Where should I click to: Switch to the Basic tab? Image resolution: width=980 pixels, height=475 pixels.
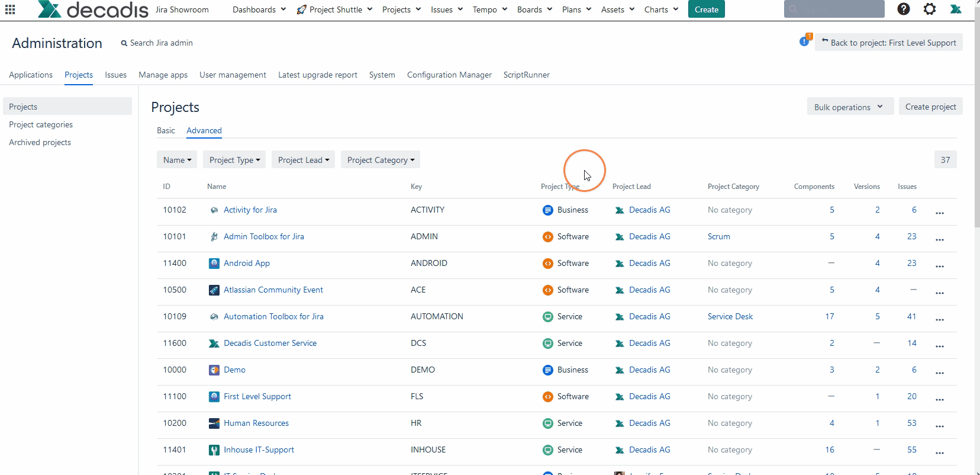[x=166, y=130]
